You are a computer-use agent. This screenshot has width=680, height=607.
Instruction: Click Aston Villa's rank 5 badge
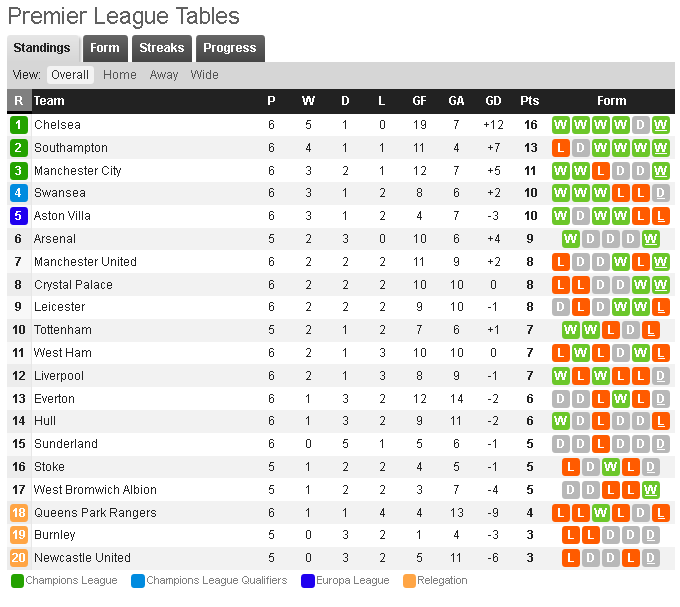[18, 216]
